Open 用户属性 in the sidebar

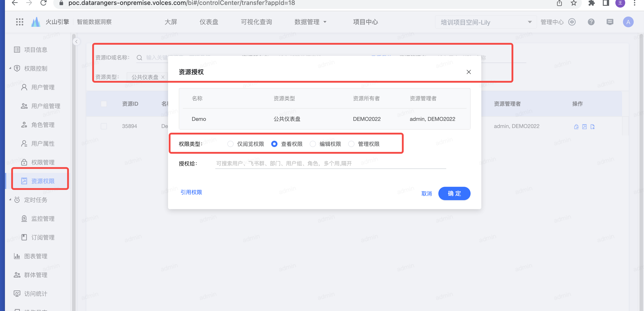[38, 143]
